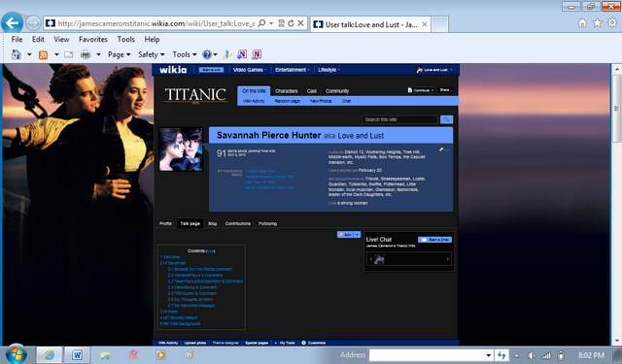
Task: Open the Favorites menu
Action: click(x=93, y=39)
